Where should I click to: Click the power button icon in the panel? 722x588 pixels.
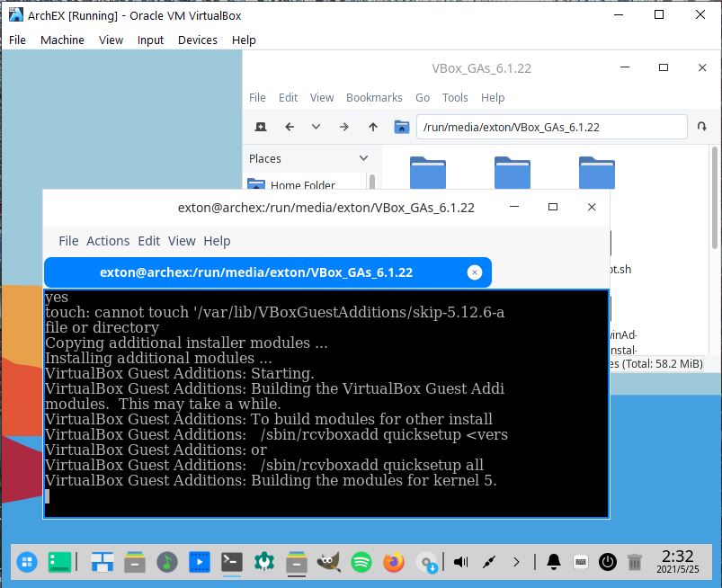(x=607, y=562)
